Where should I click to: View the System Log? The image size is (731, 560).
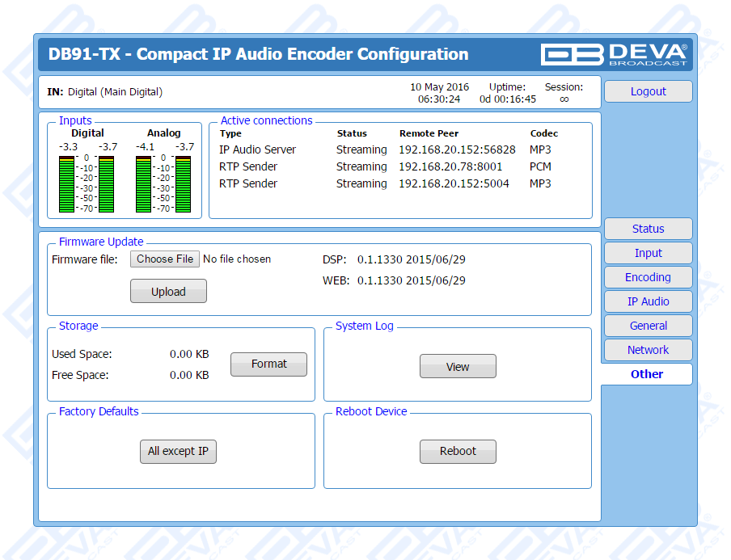tap(458, 367)
